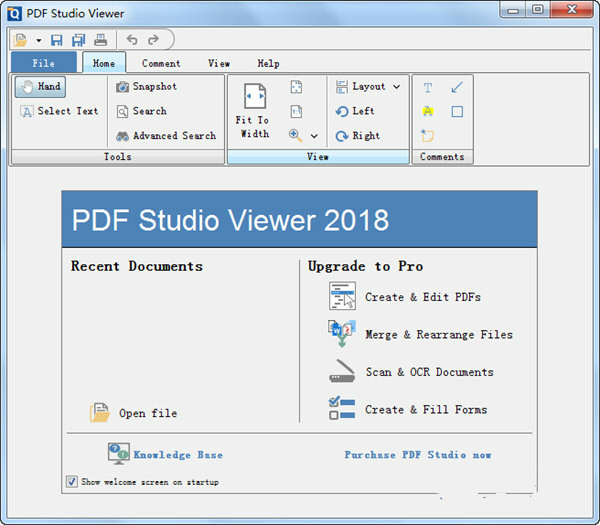Select the Hand tool
This screenshot has height=525, width=600.
point(41,86)
